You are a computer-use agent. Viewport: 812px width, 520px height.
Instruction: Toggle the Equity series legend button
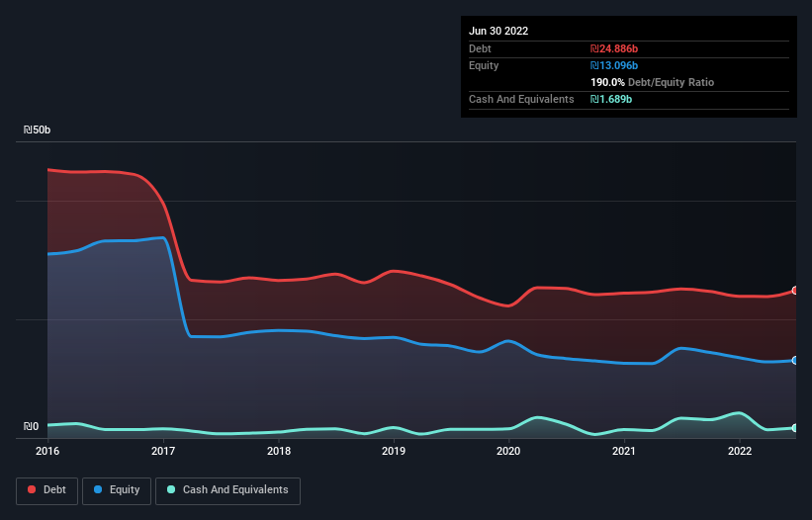(117, 490)
